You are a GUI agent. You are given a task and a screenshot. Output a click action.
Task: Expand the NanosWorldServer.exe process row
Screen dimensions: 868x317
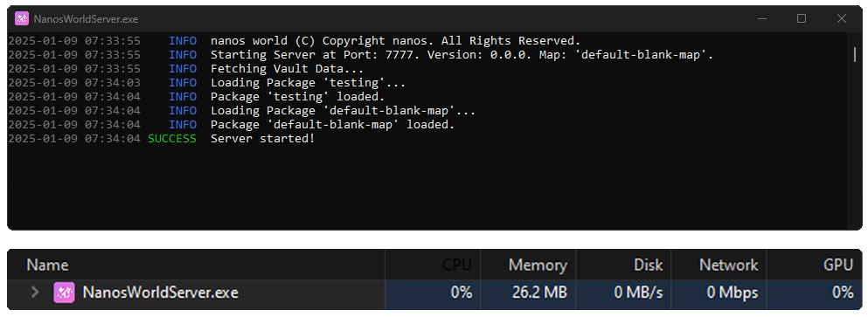tap(35, 292)
